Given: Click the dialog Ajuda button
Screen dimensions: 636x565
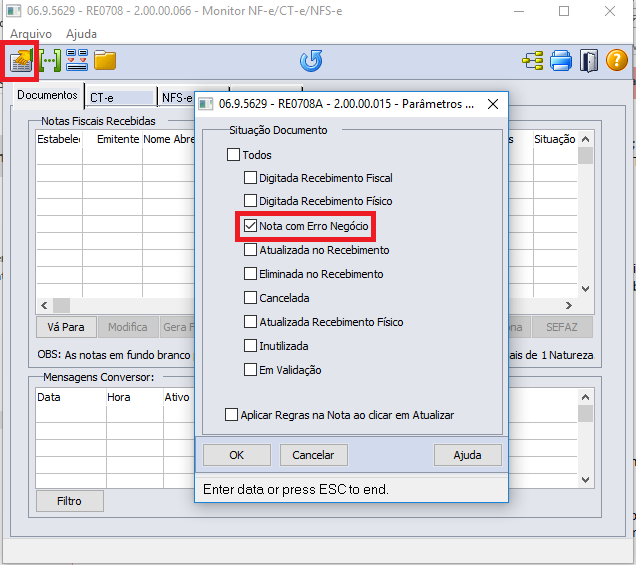Looking at the screenshot, I should coord(467,455).
